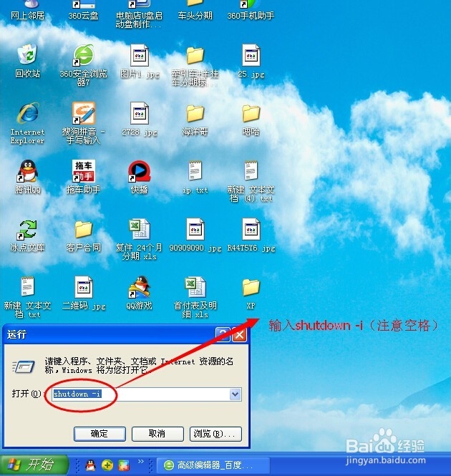
Task: Close the 运行 dialog
Action: pos(240,334)
